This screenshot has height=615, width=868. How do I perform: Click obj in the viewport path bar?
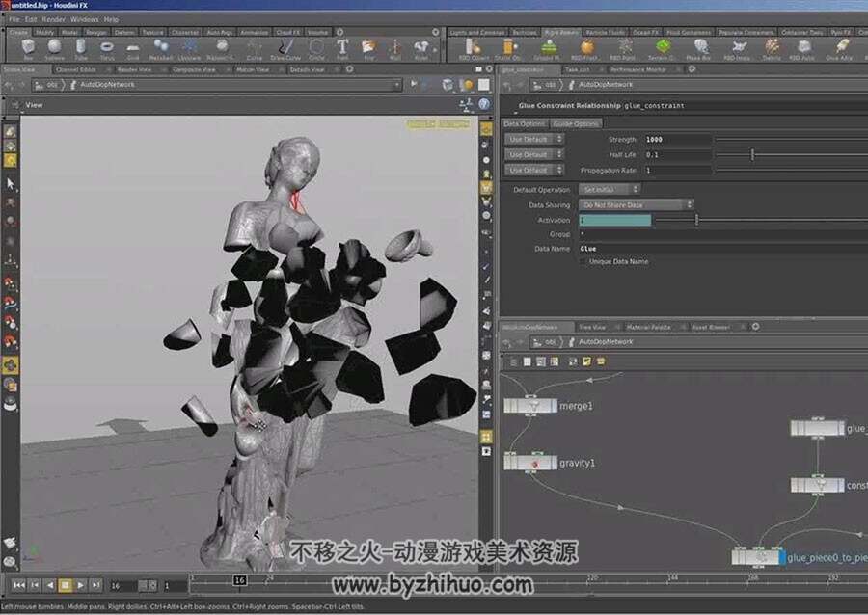[x=51, y=85]
